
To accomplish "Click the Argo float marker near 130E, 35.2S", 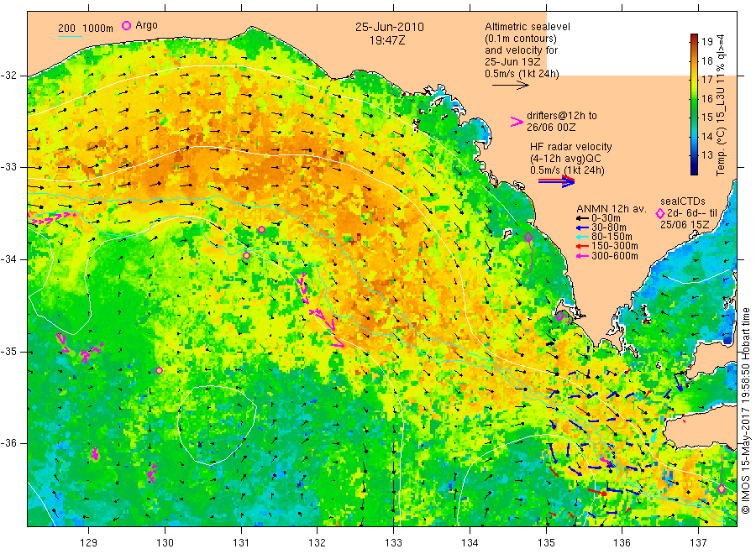I will 159,370.
